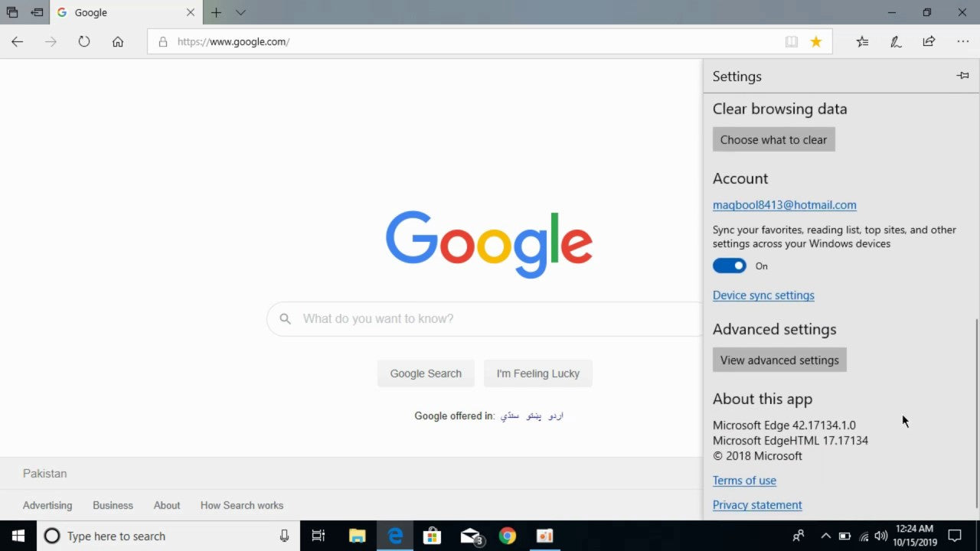Image resolution: width=980 pixels, height=551 pixels.
Task: Share this page using the Share icon
Action: (929, 42)
